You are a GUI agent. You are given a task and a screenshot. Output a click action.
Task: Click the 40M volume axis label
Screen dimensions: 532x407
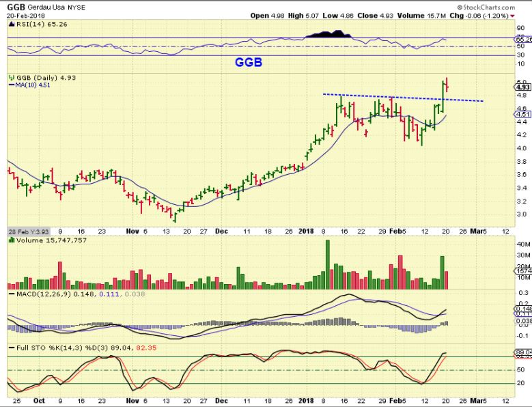point(523,244)
